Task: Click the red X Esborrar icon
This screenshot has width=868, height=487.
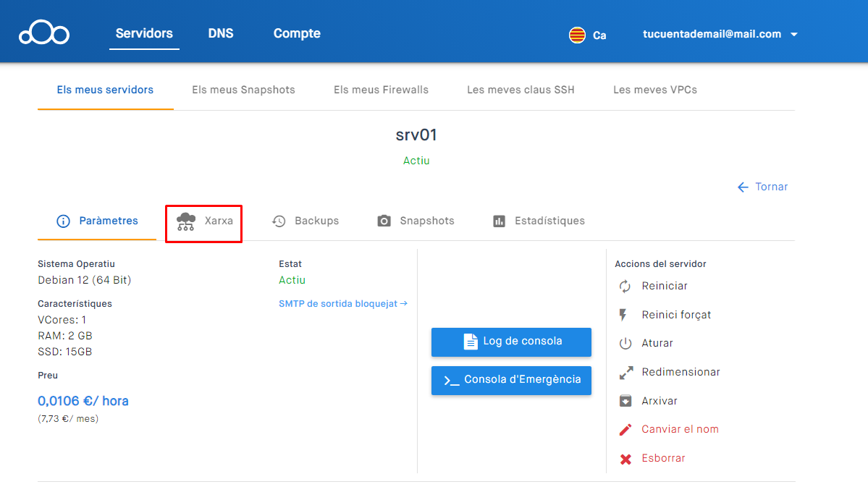Action: (x=625, y=459)
